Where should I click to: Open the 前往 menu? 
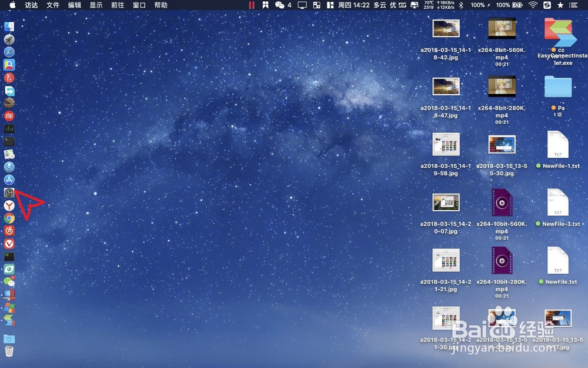118,5
